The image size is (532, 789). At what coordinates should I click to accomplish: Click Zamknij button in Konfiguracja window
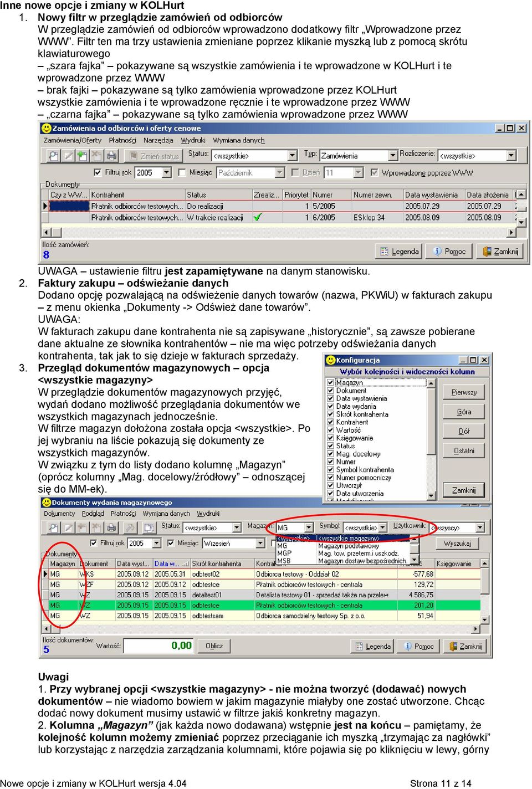[x=464, y=490]
